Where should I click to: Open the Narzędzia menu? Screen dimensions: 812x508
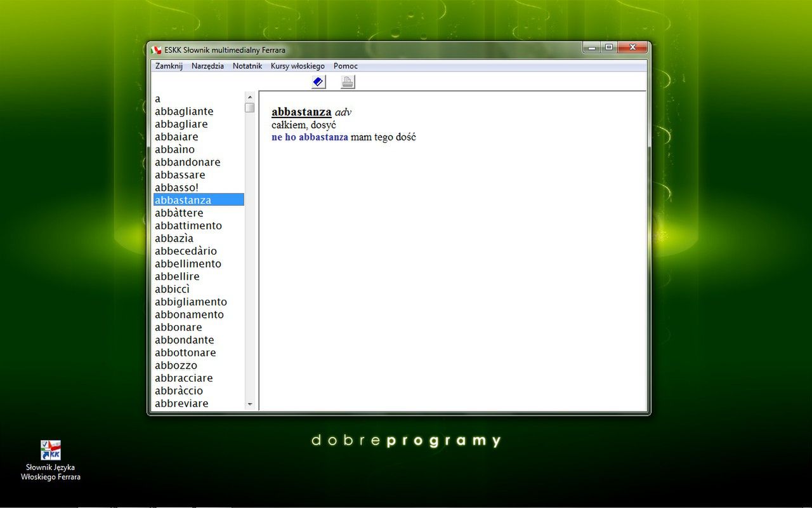tap(207, 66)
